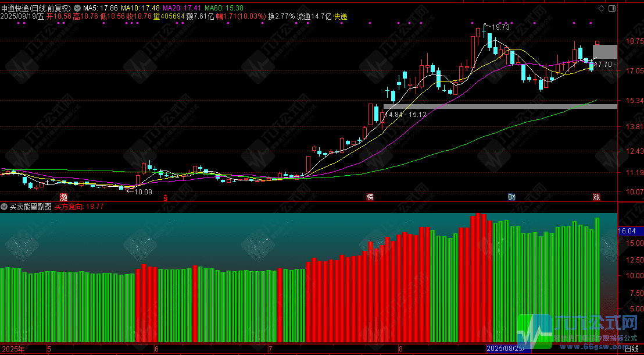Click the $ info marker below the chart
Screen dimensions: 644x355
(166, 197)
